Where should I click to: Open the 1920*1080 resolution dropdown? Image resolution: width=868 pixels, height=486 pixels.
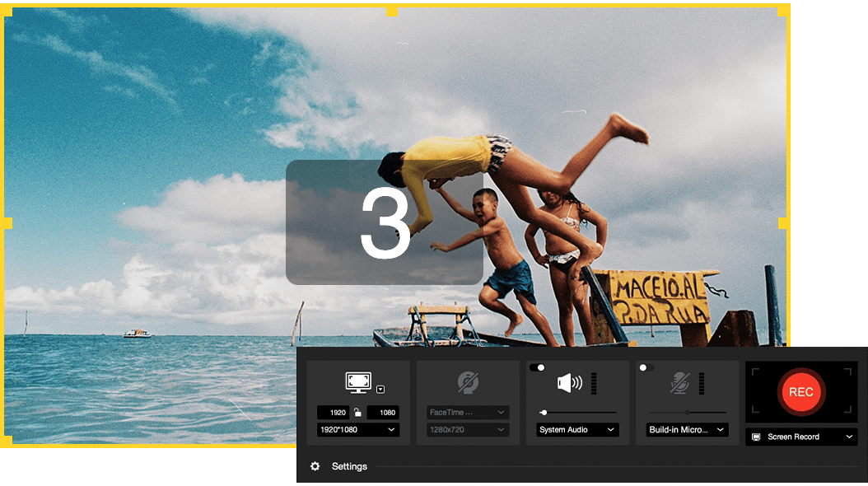[357, 429]
